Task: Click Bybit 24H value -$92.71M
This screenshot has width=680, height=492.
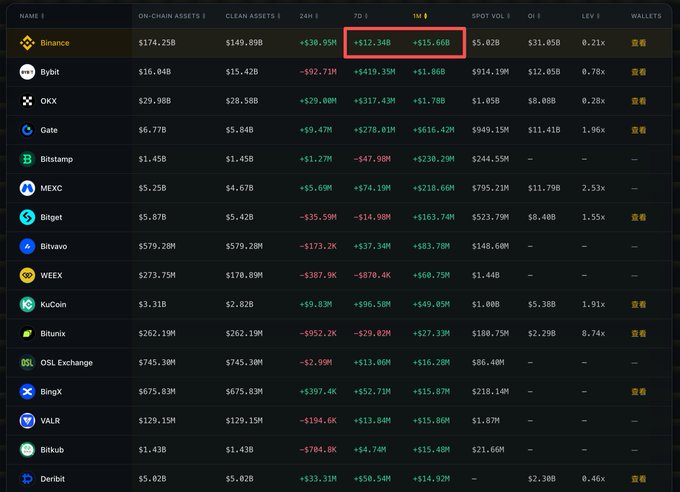Action: point(318,72)
